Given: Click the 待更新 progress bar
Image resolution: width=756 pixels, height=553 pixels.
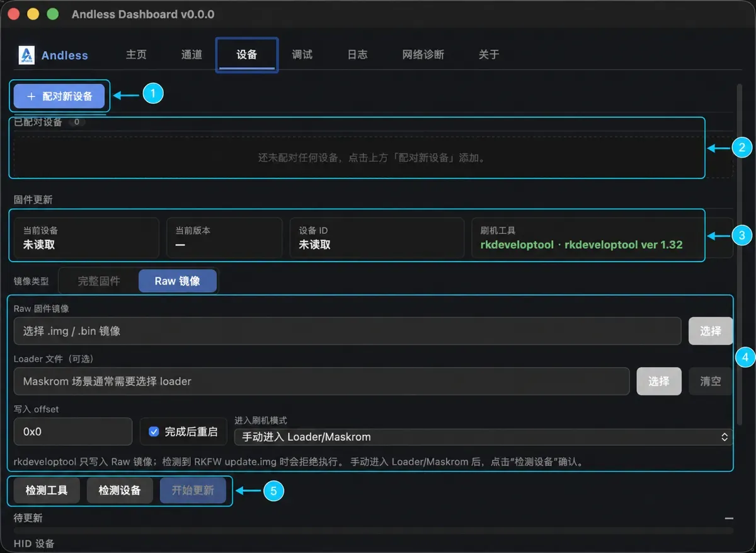Looking at the screenshot, I should pyautogui.click(x=374, y=531).
